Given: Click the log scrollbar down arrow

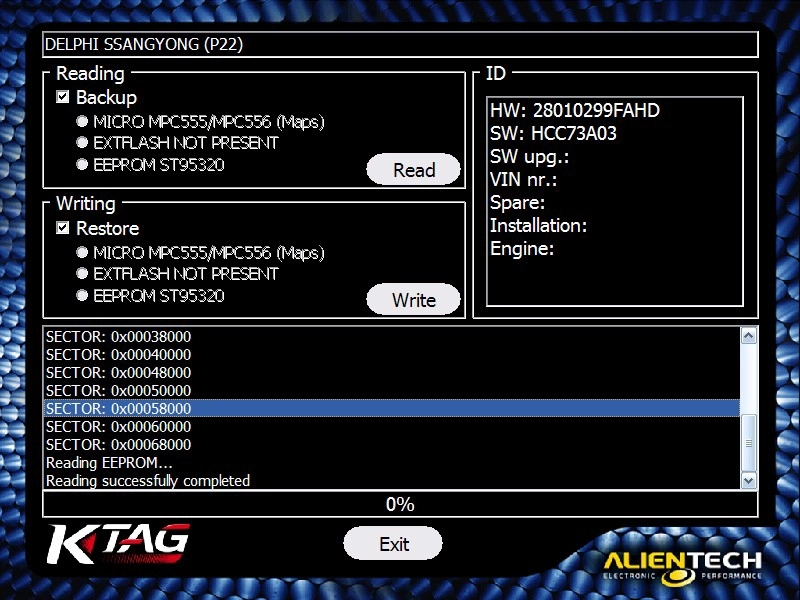Looking at the screenshot, I should (x=748, y=480).
